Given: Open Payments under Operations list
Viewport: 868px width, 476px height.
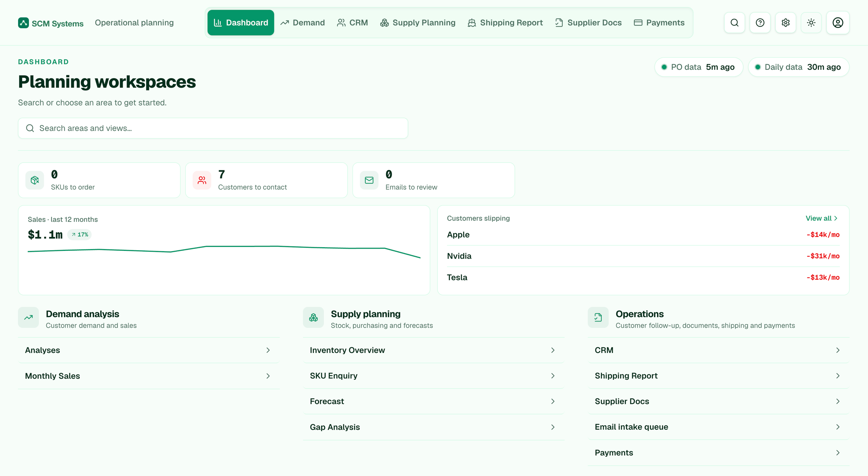Looking at the screenshot, I should [718, 452].
